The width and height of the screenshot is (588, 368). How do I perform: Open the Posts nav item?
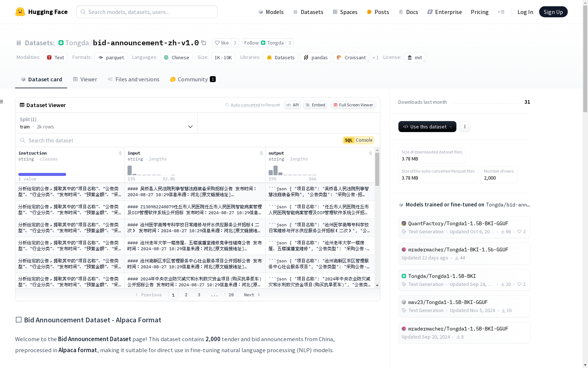point(378,12)
